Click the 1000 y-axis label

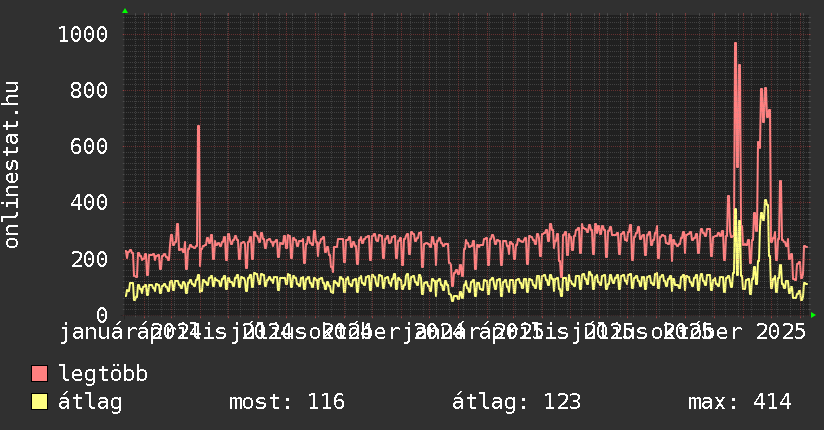pos(81,35)
